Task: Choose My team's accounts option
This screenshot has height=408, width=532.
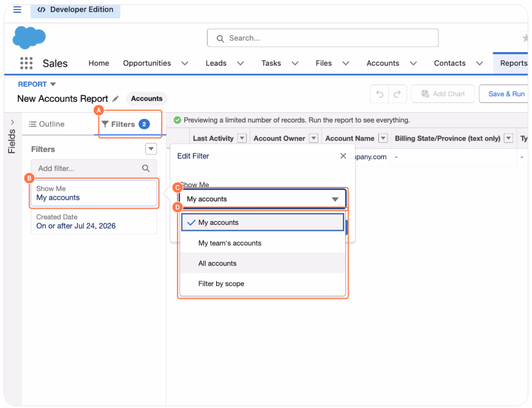Action: (263, 243)
